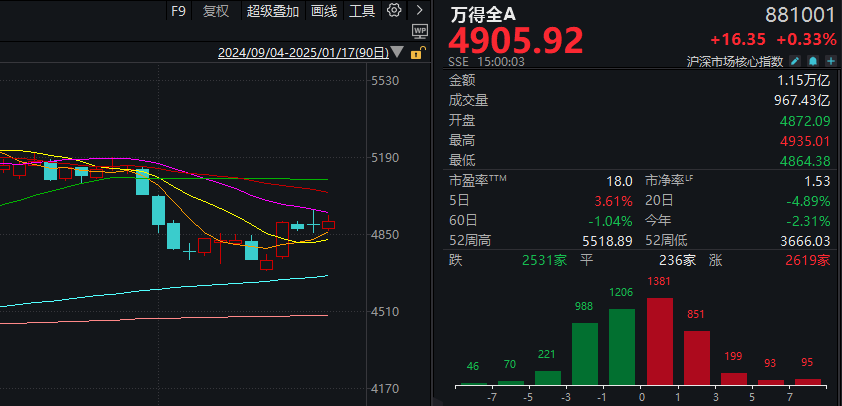842x406 pixels.
Task: Expand the date range dropdown triangle
Action: tap(397, 52)
